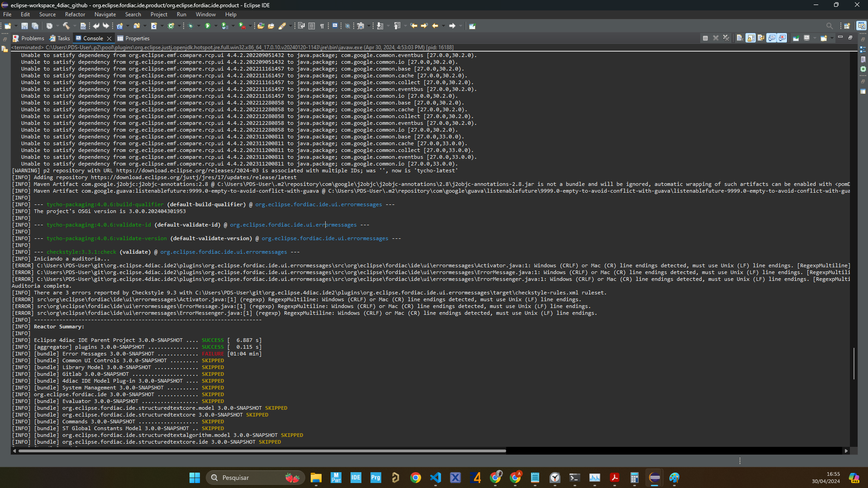Toggle the Pin Console button
Viewport: 868px width, 488px height.
[796, 38]
